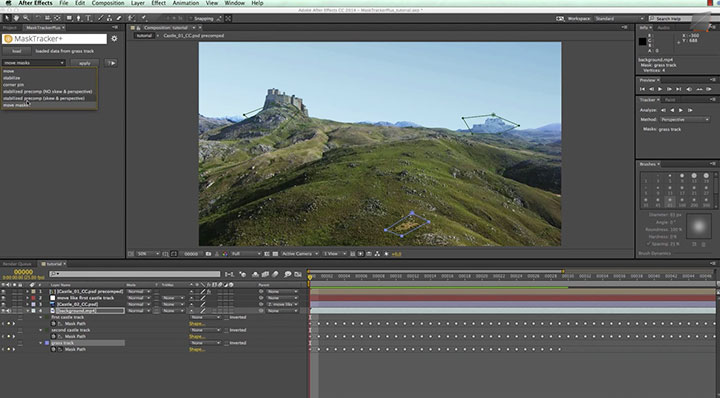
Task: Click MaskTracker+ help play button
Action: click(111, 63)
